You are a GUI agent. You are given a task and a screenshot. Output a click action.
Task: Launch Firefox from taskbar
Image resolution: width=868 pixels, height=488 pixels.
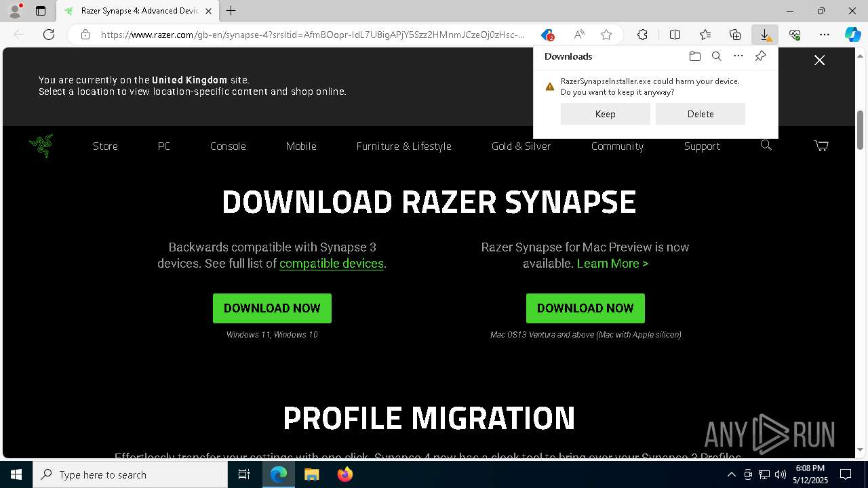tap(344, 474)
